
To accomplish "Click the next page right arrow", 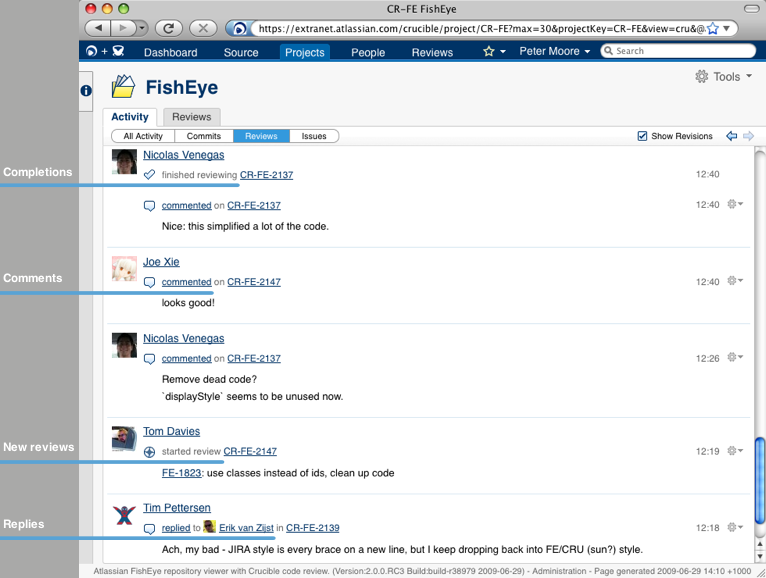I will [748, 136].
